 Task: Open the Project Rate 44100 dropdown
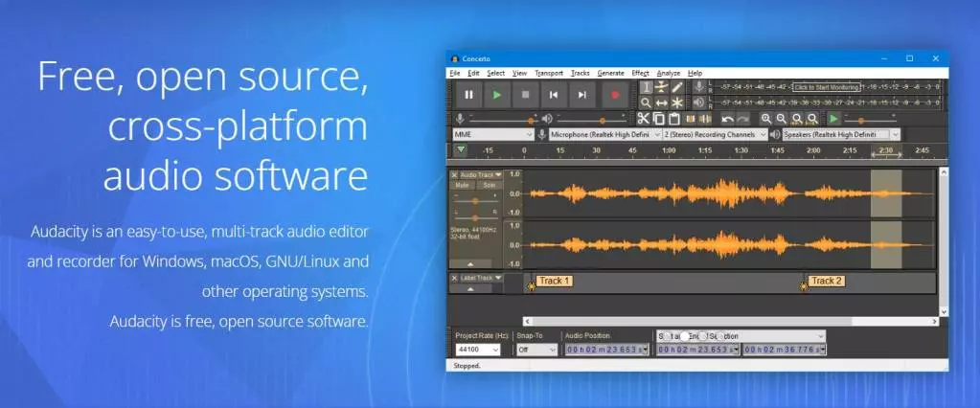click(x=480, y=351)
